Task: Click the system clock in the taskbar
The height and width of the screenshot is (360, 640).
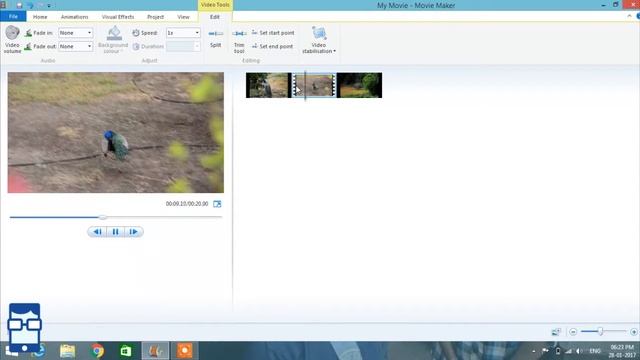Action: [x=622, y=351]
